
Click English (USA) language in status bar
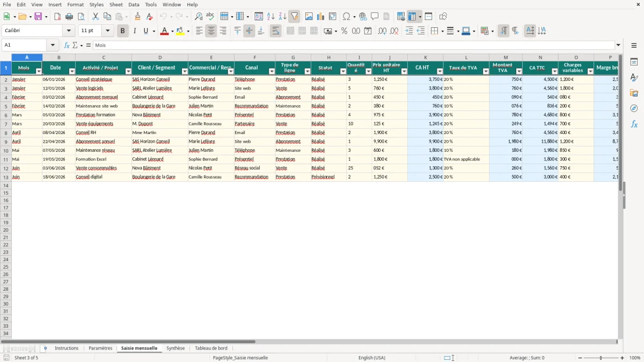(x=372, y=358)
